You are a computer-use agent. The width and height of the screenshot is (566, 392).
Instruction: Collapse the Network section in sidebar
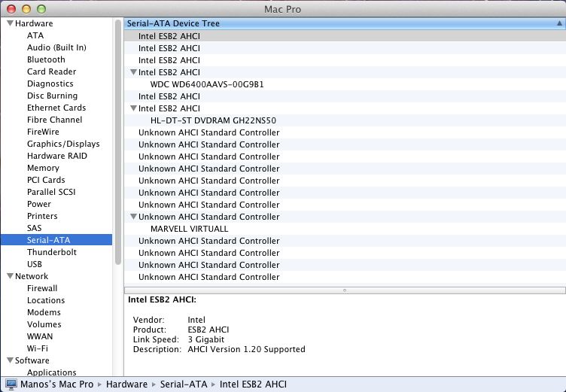pyautogui.click(x=10, y=276)
